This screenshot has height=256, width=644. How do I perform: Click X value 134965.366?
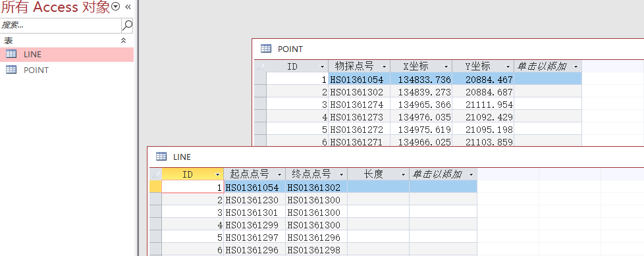click(x=421, y=105)
